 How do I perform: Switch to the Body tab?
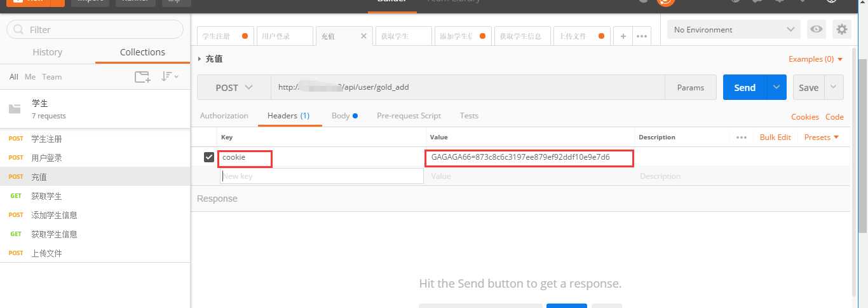[x=344, y=116]
